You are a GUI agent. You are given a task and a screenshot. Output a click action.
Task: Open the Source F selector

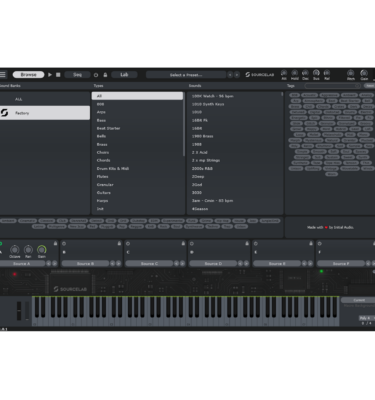click(341, 264)
